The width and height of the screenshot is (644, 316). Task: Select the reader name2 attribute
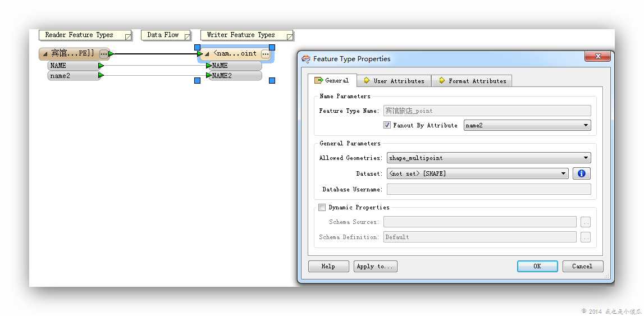73,76
